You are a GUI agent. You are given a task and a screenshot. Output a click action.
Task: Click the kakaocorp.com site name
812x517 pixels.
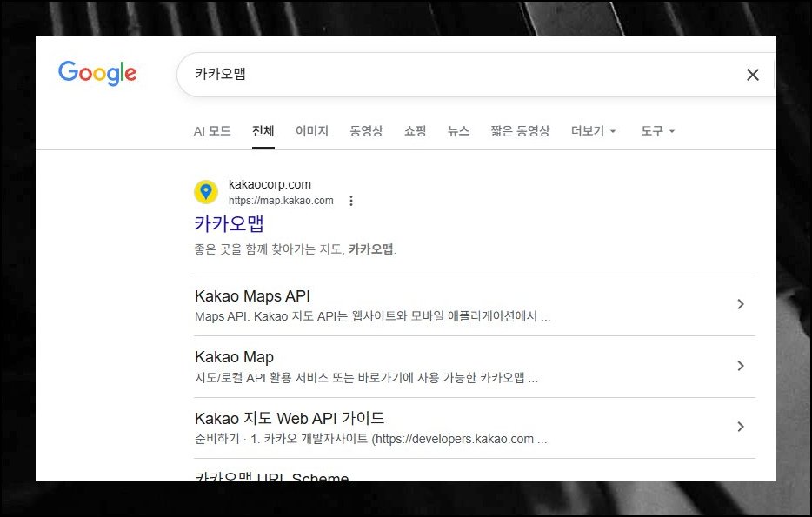coord(270,184)
